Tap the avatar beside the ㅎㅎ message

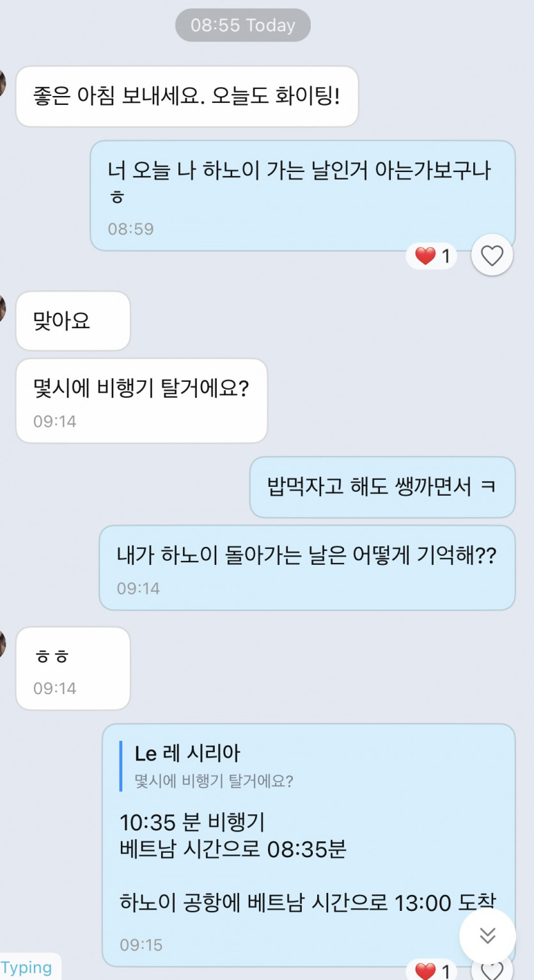2,643
